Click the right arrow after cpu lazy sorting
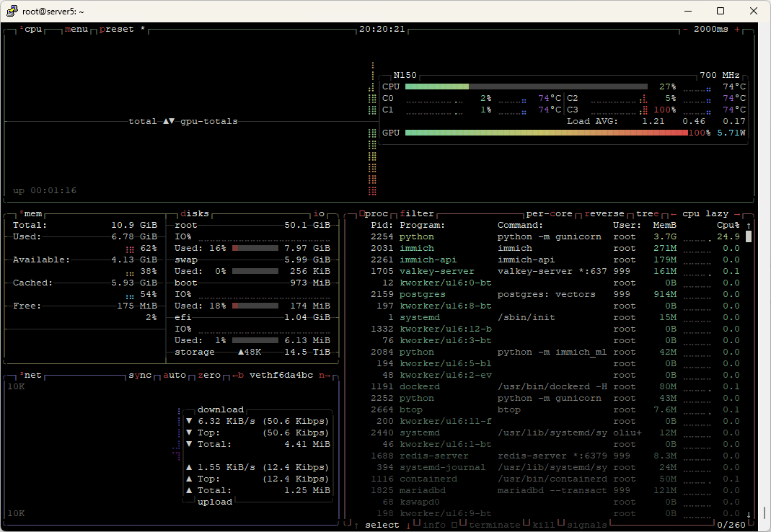Viewport: 771px width, 532px height. 737,214
